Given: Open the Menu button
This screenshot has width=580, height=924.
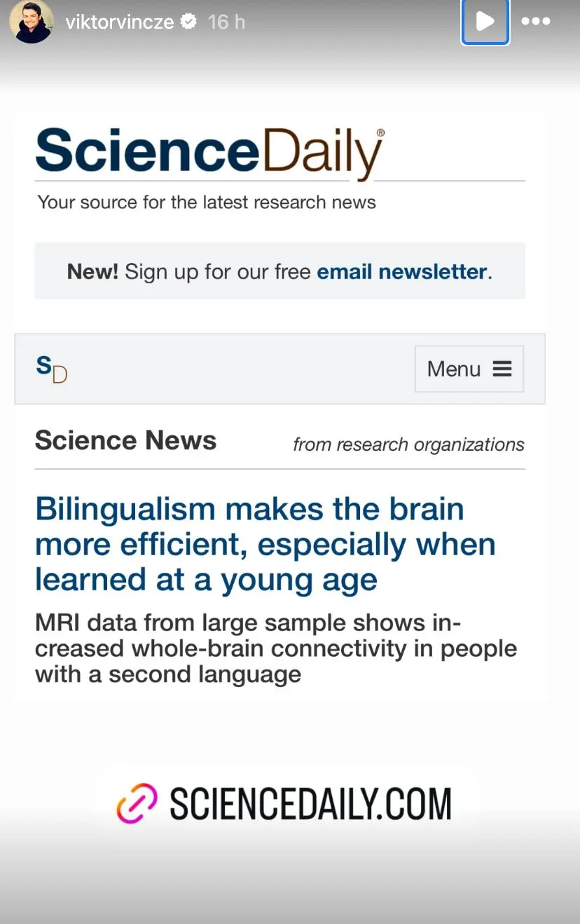Looking at the screenshot, I should pos(469,369).
